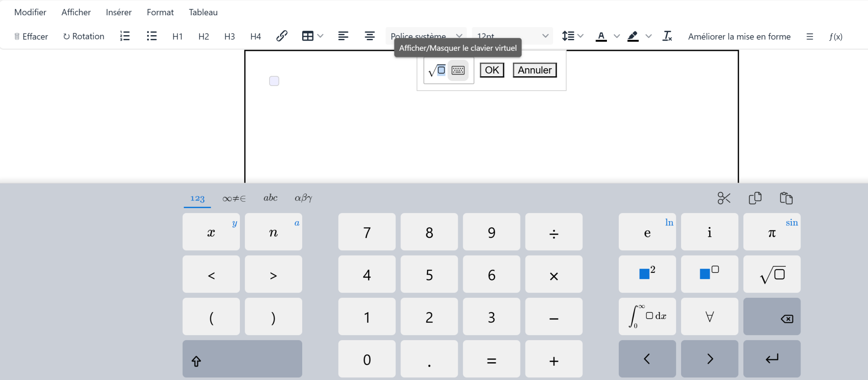The height and width of the screenshot is (380, 868).
Task: Click the insert link icon
Action: [282, 36]
